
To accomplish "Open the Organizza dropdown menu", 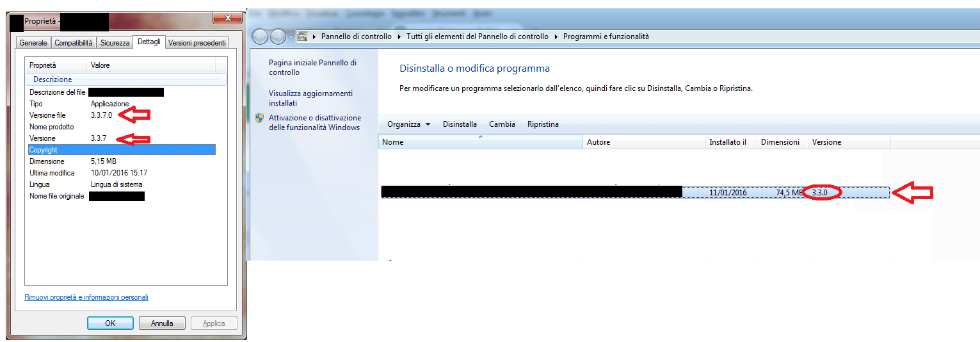I will [x=408, y=124].
